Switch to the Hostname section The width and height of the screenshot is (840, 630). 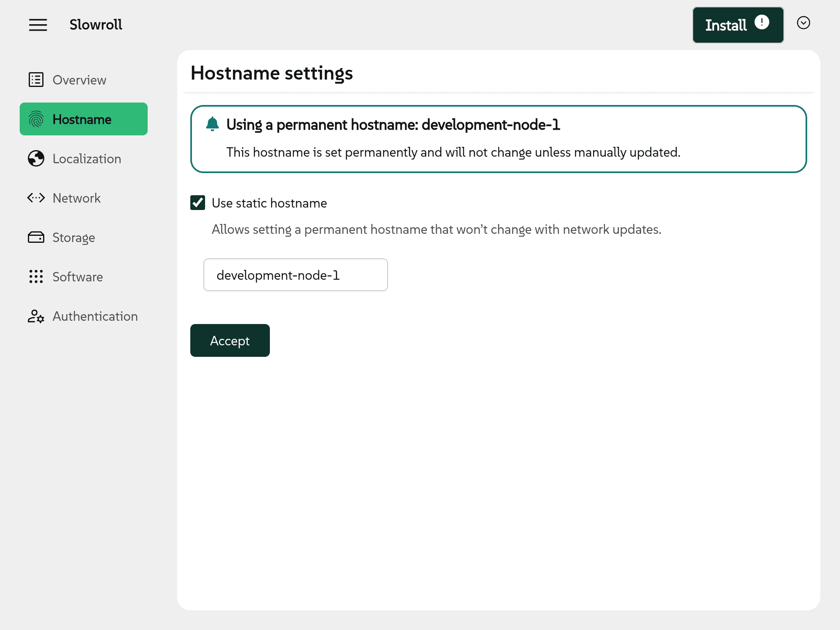pyautogui.click(x=82, y=119)
